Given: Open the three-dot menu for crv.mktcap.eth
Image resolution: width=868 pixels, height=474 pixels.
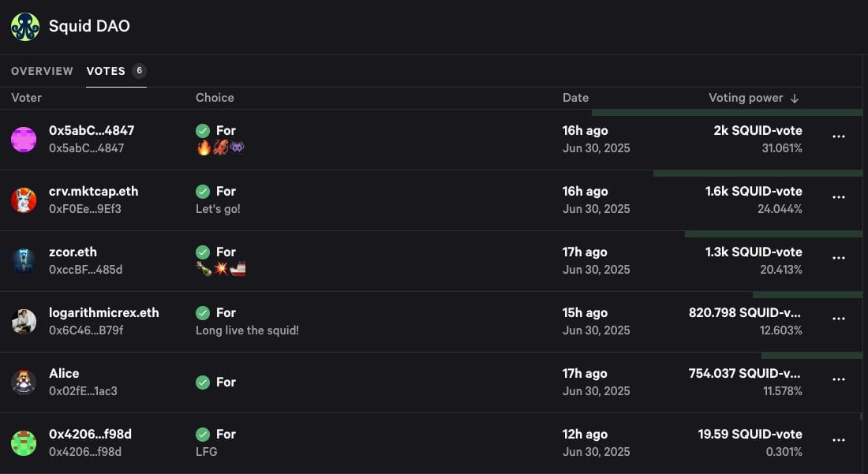Looking at the screenshot, I should click(839, 197).
